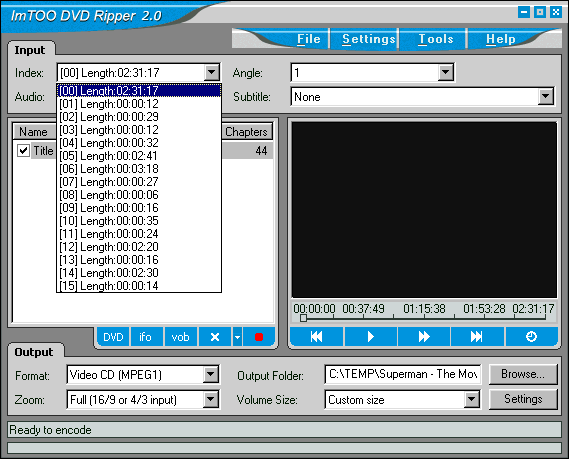Skip to next chapter in preview
This screenshot has width=569, height=459.
476,337
